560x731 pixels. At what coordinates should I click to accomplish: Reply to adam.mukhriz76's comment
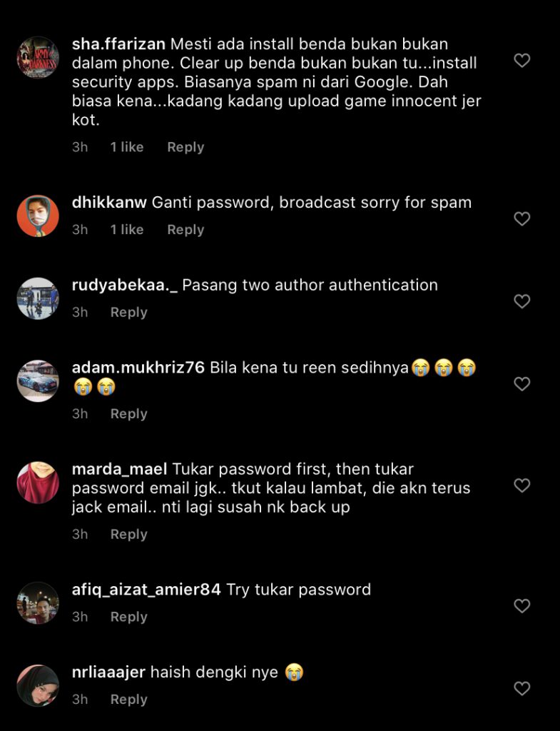pyautogui.click(x=128, y=414)
